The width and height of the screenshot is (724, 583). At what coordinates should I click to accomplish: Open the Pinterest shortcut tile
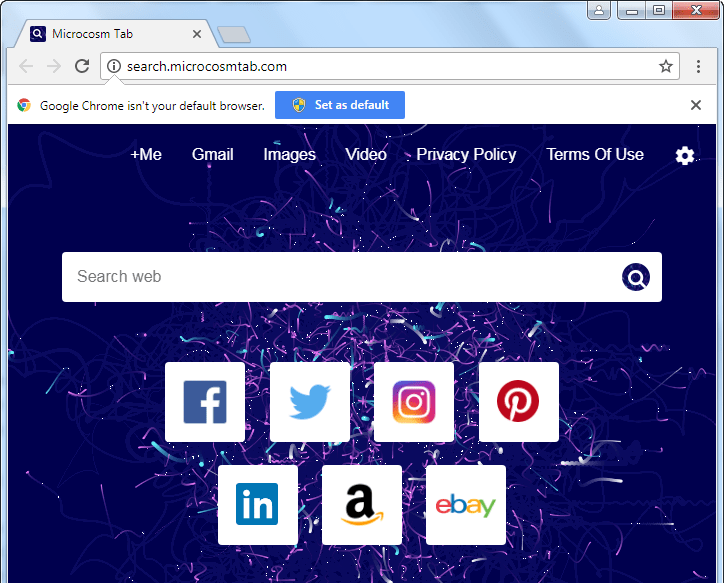tap(519, 402)
